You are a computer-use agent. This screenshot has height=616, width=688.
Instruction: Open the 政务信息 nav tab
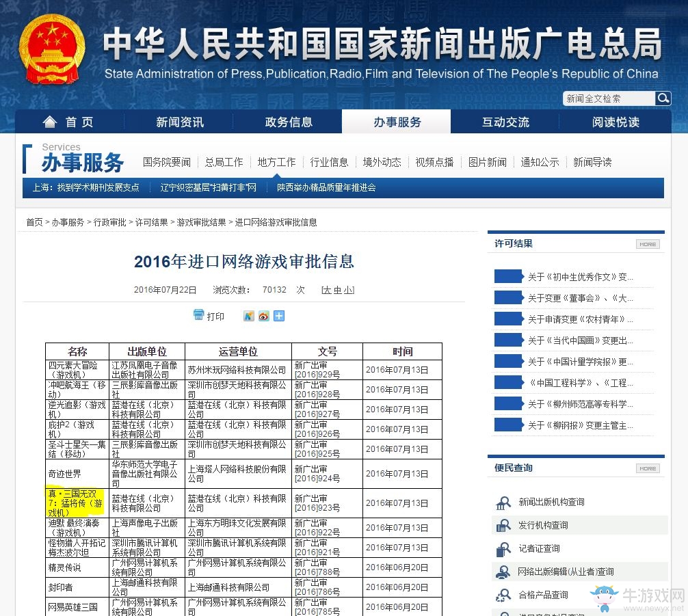[289, 122]
